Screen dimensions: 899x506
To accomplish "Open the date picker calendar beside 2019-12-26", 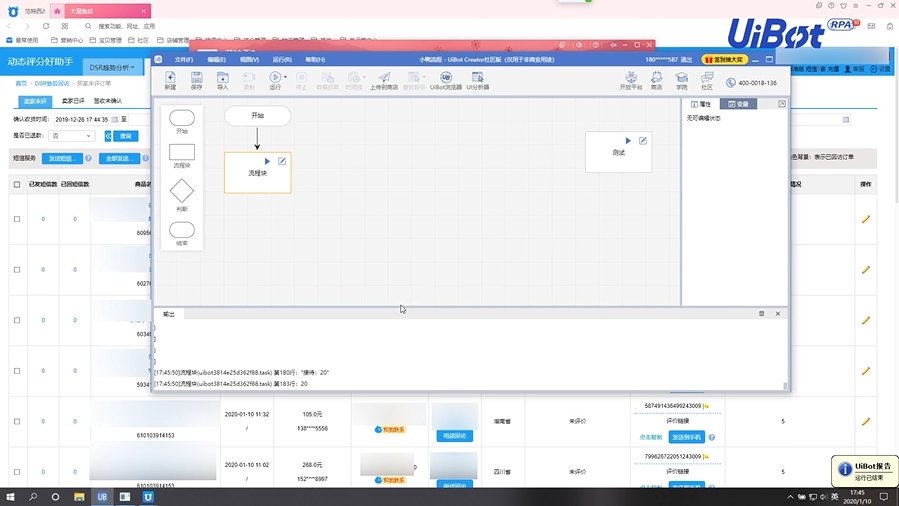I will [115, 120].
